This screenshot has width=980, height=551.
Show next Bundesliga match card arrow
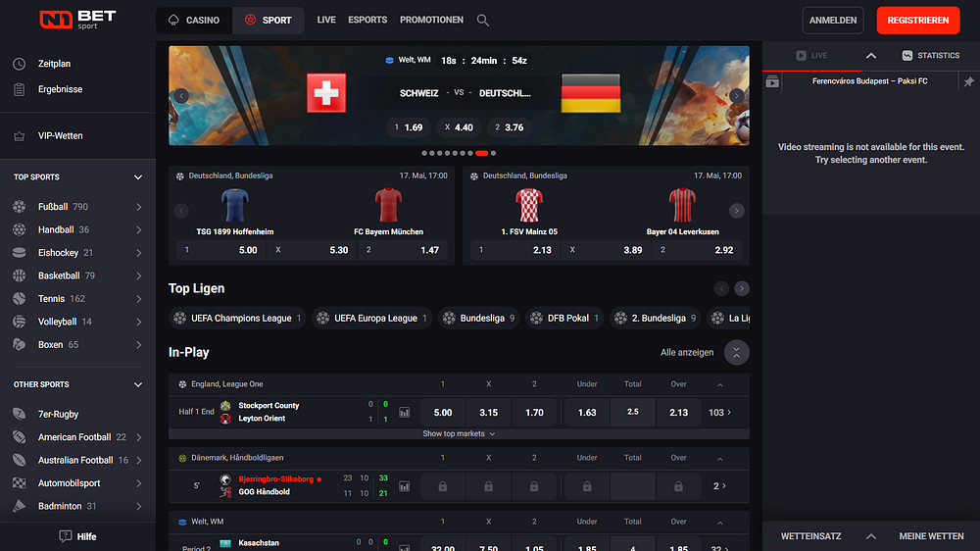click(x=736, y=211)
